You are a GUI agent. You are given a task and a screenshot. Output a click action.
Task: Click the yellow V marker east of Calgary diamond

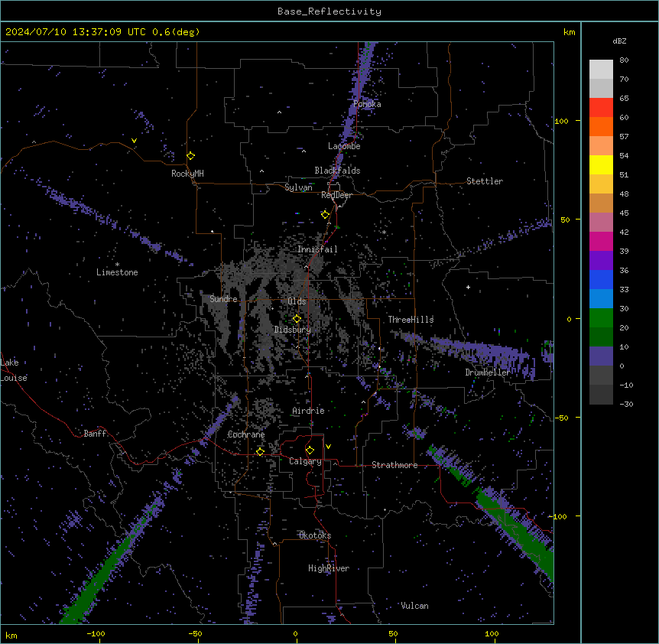coord(328,447)
